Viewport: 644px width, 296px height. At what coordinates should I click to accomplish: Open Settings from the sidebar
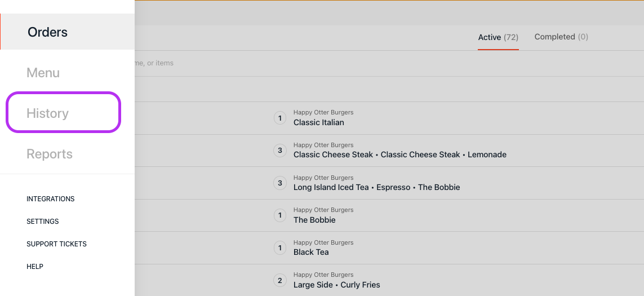tap(43, 222)
